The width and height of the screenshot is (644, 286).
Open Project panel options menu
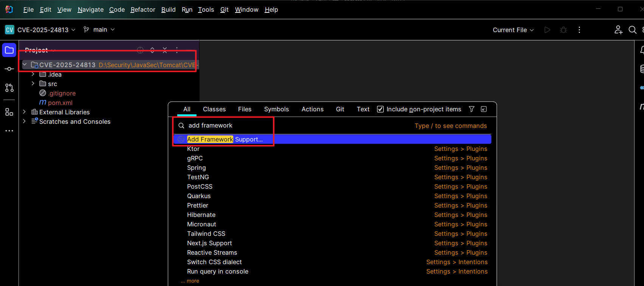point(177,50)
